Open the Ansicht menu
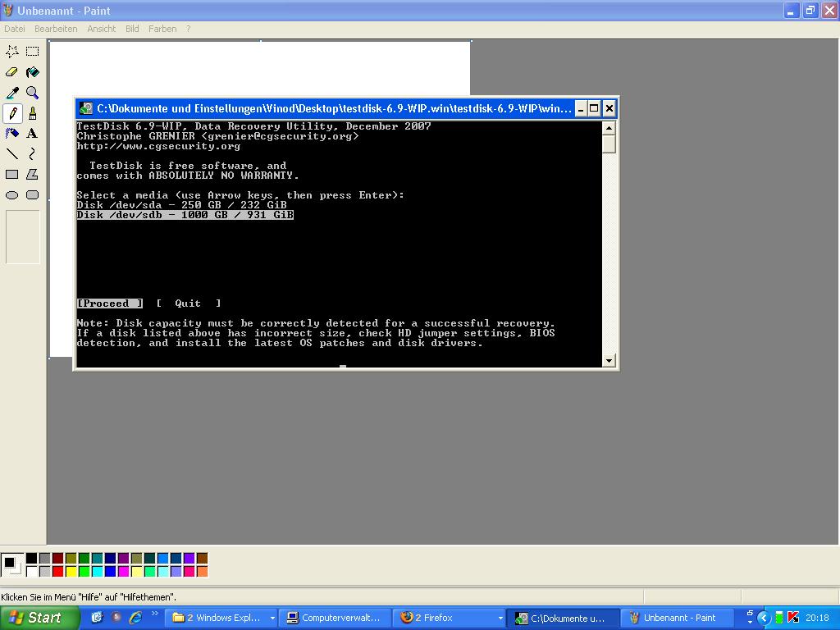Screen dimensions: 840x630 coord(101,29)
